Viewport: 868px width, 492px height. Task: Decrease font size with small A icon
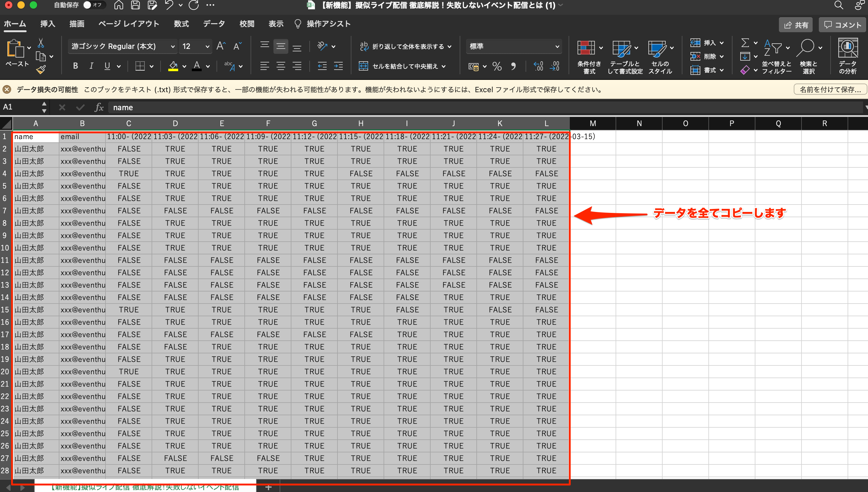[x=238, y=46]
